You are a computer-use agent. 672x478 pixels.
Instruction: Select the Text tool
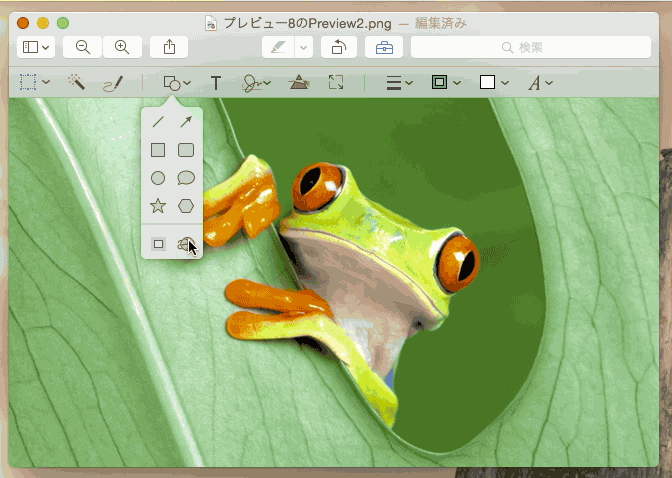pyautogui.click(x=216, y=83)
